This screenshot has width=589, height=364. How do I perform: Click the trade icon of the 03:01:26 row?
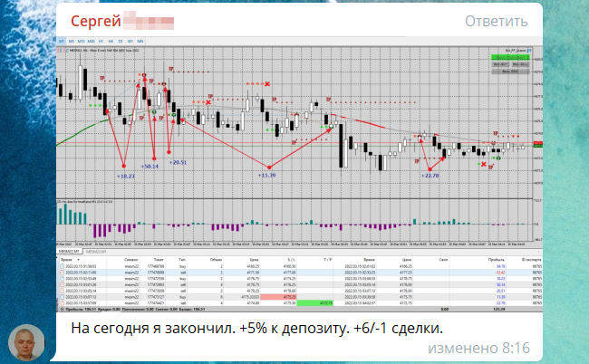click(x=62, y=285)
